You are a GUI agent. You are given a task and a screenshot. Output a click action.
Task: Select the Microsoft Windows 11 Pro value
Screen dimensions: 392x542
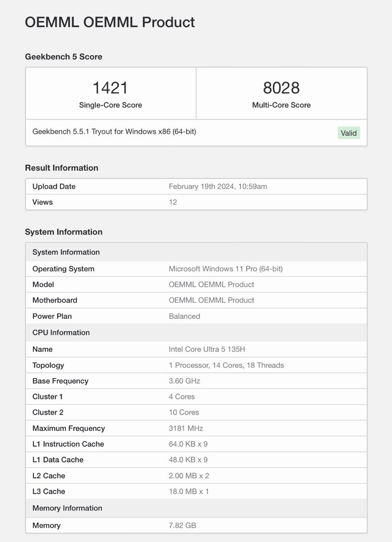pyautogui.click(x=225, y=269)
